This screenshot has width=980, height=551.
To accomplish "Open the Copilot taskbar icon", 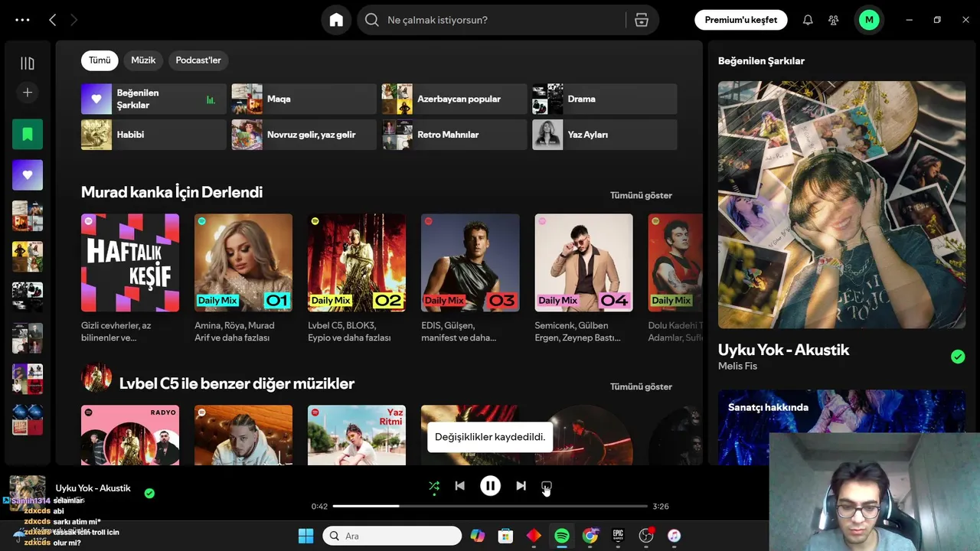I will 478,536.
